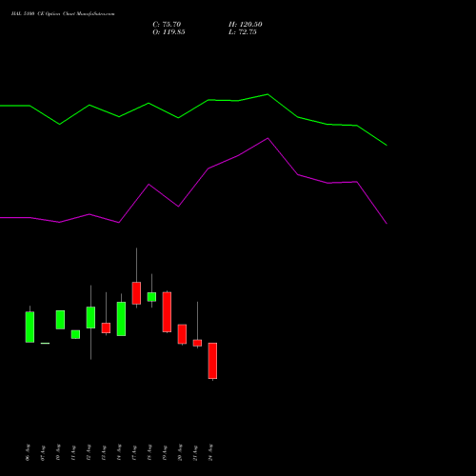Select the 06 Aug date label
The image size is (476, 476).
[x=28, y=452]
